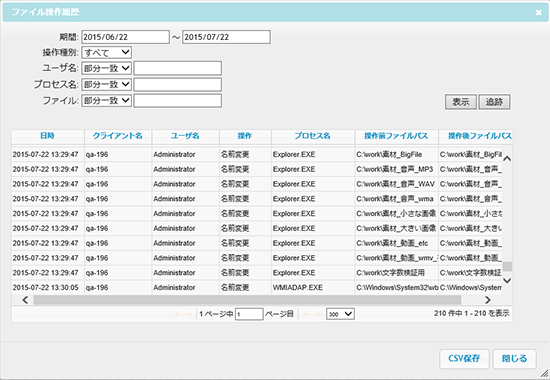Click the ユーザ名 text input field

(x=177, y=68)
